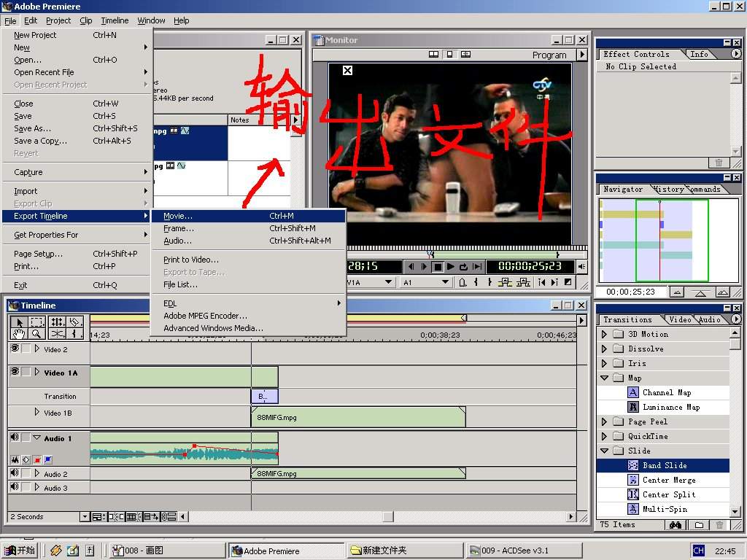Screen dimensions: 747x560
Task: Activate the Hand tool in Timeline
Action: pyautogui.click(x=20, y=334)
